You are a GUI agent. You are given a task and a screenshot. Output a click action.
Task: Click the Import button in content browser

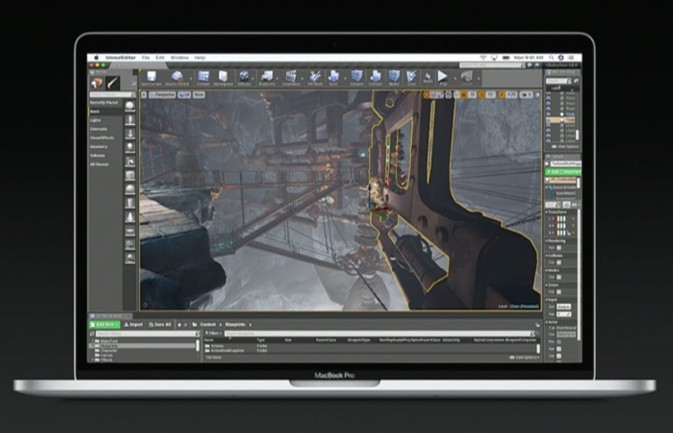(x=133, y=324)
